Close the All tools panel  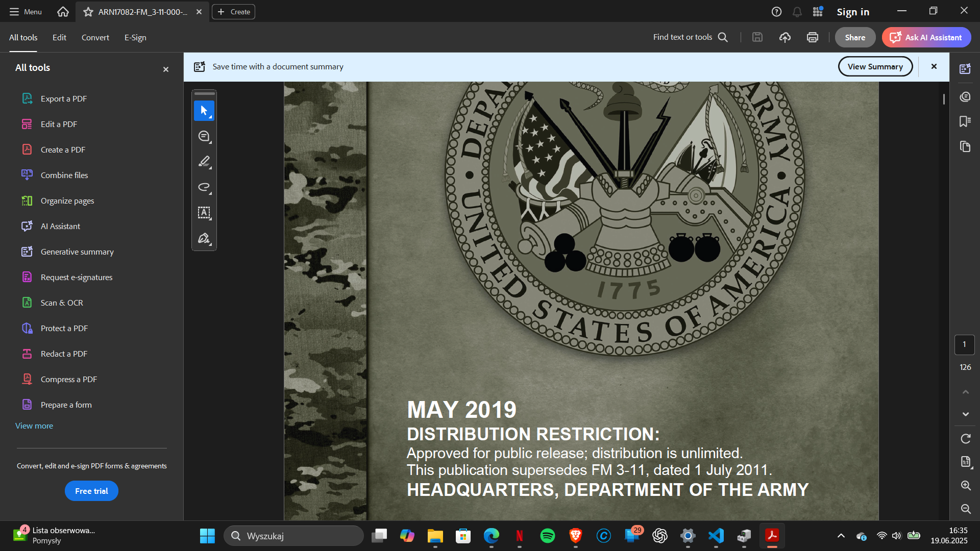point(166,69)
